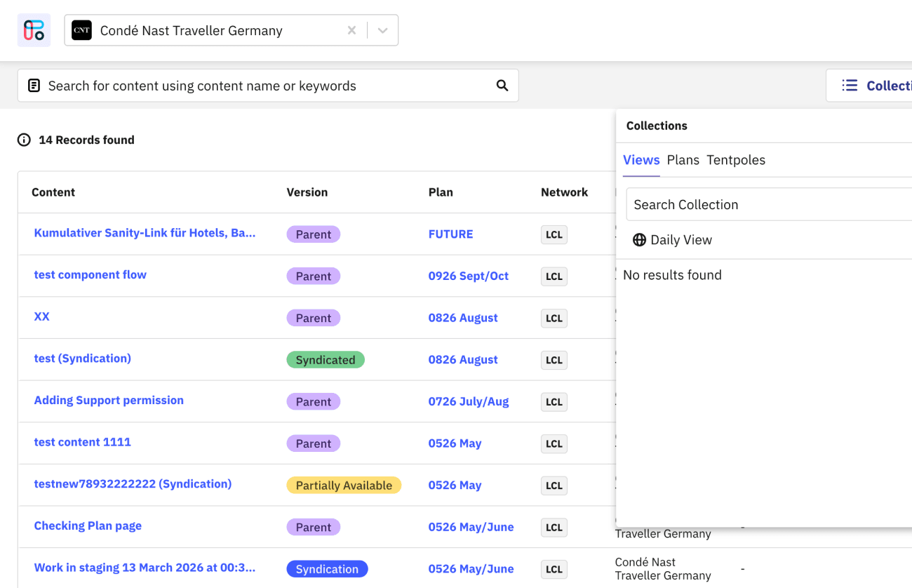The image size is (912, 588).
Task: Open 0526 May/June plan in Work in staging row
Action: click(x=471, y=569)
